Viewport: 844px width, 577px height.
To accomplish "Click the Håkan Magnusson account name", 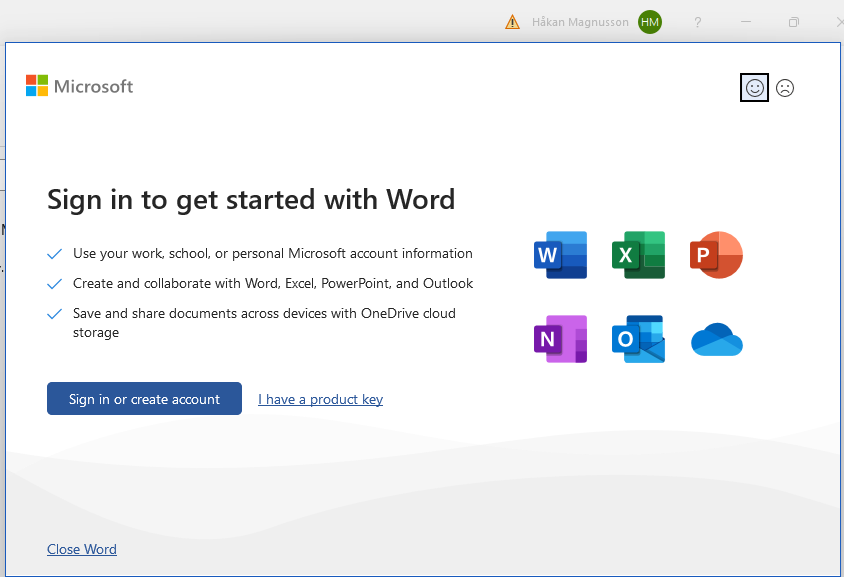I will click(x=580, y=22).
